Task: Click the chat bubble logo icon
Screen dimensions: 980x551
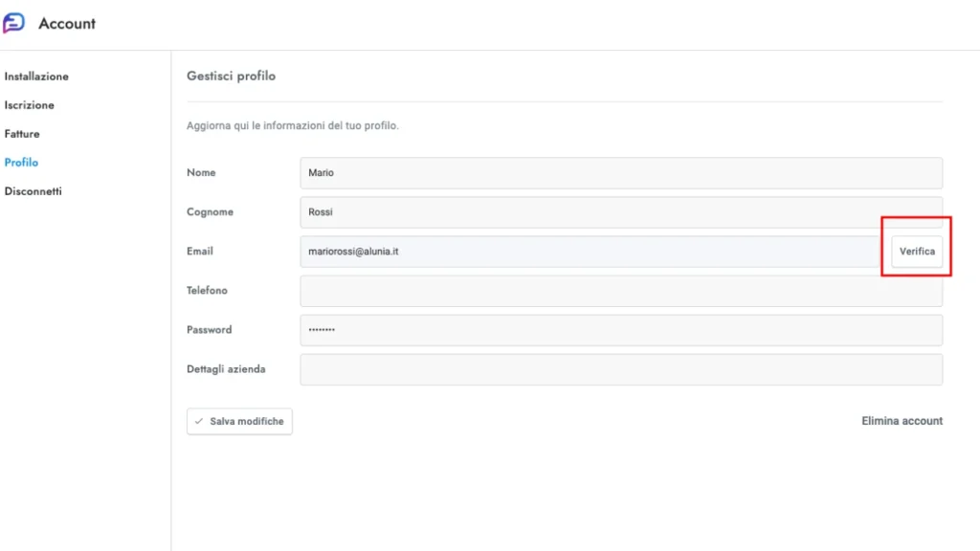Action: [x=14, y=23]
